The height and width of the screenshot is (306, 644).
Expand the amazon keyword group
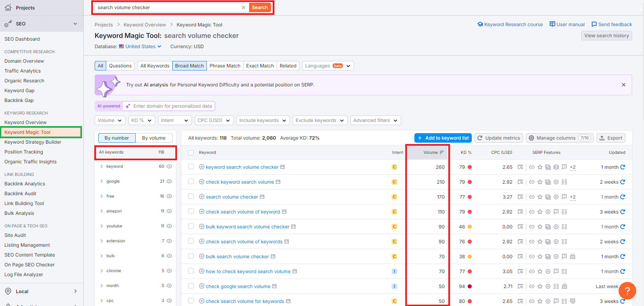[101, 211]
